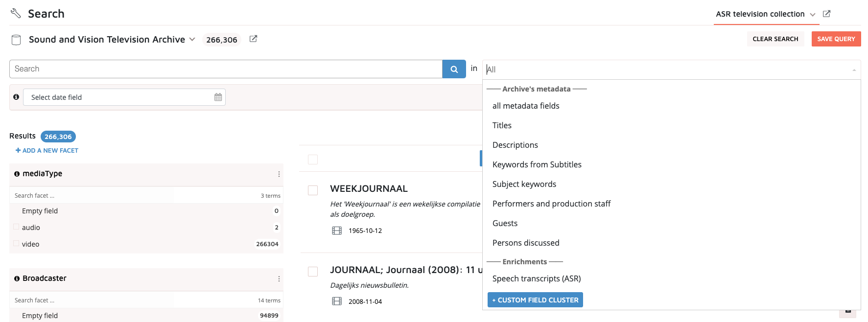The image size is (868, 322).
Task: Open the mediaType facet three-dot menu
Action: click(279, 174)
